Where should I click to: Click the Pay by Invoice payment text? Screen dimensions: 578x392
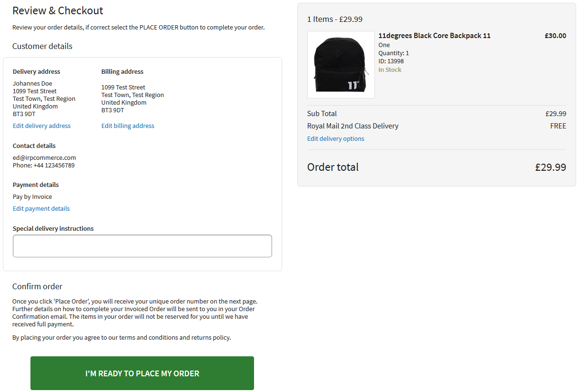coord(32,197)
